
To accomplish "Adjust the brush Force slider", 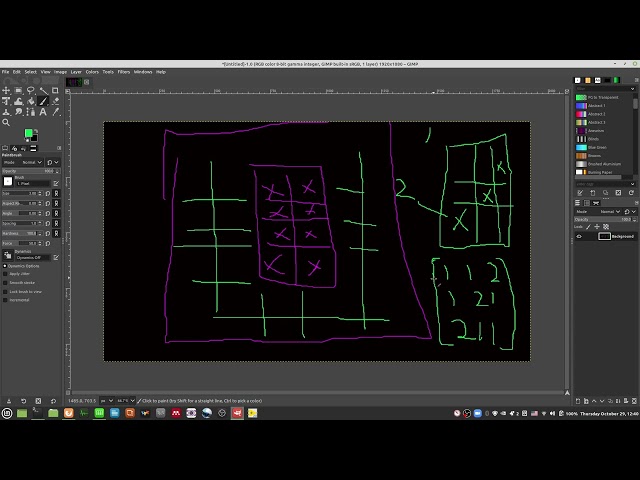I will tap(22, 243).
